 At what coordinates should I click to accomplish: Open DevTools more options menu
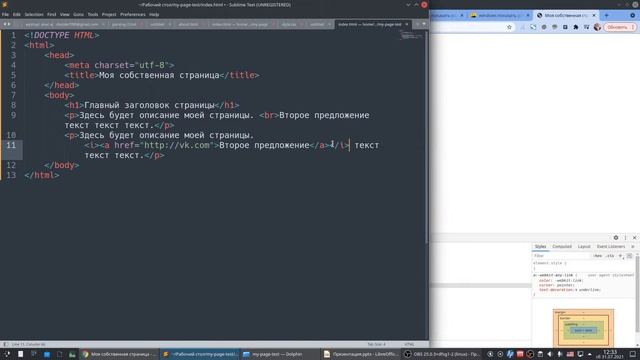coord(625,238)
